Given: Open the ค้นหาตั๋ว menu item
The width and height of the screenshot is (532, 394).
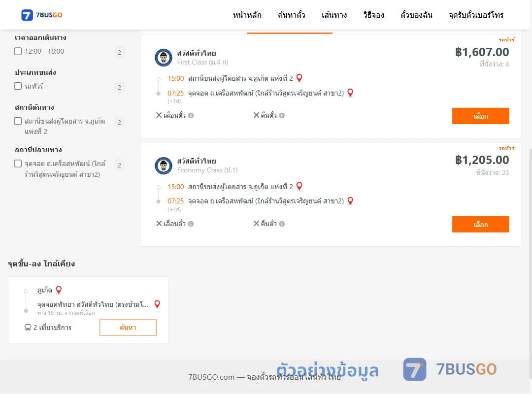Looking at the screenshot, I should pyautogui.click(x=292, y=15).
